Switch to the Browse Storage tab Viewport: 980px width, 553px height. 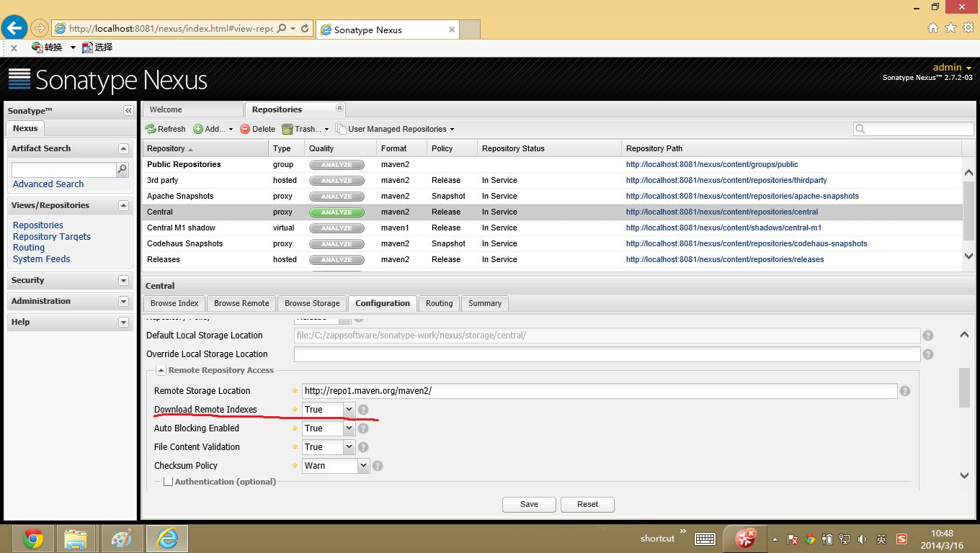(312, 303)
